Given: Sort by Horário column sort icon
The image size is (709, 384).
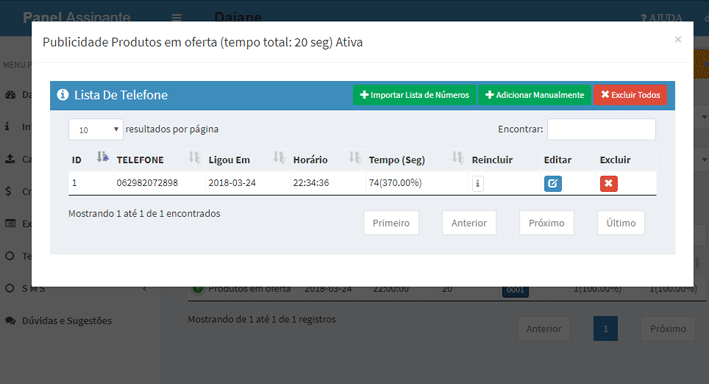Looking at the screenshot, I should pos(355,157).
